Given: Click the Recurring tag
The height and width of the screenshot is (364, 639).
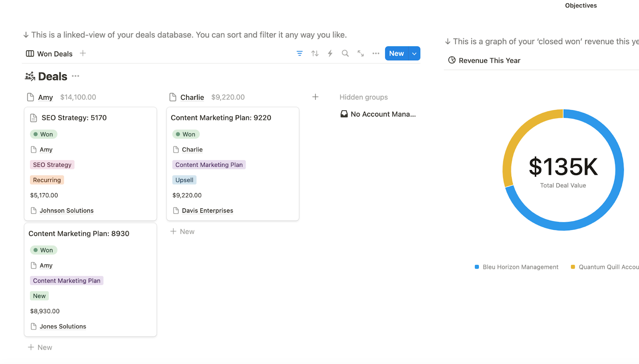Looking at the screenshot, I should click(47, 180).
